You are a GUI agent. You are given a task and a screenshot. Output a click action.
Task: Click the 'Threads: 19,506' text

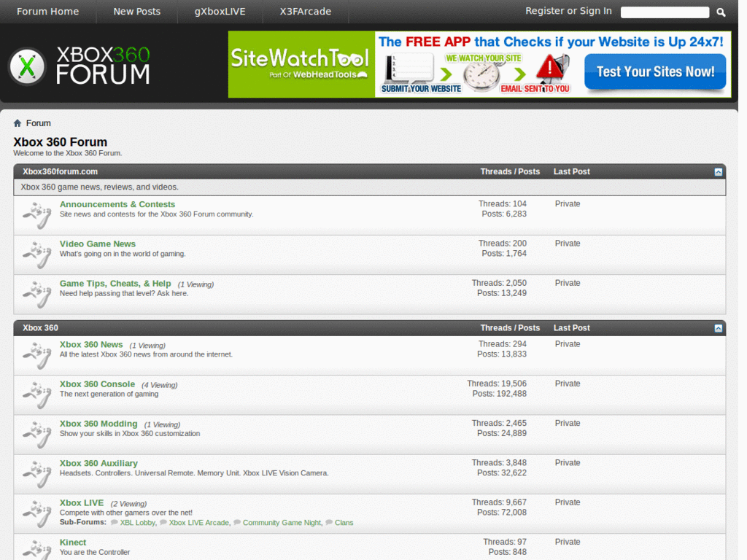point(497,384)
